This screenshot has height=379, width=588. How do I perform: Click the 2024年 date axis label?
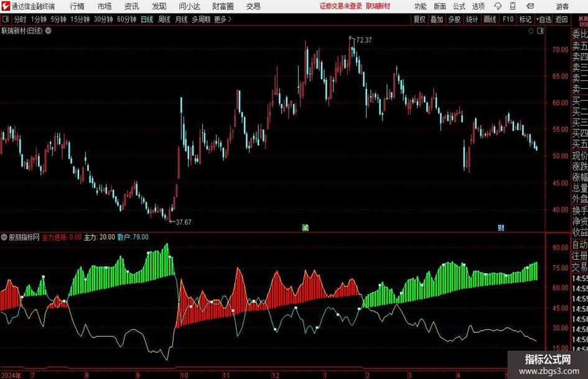(11, 375)
